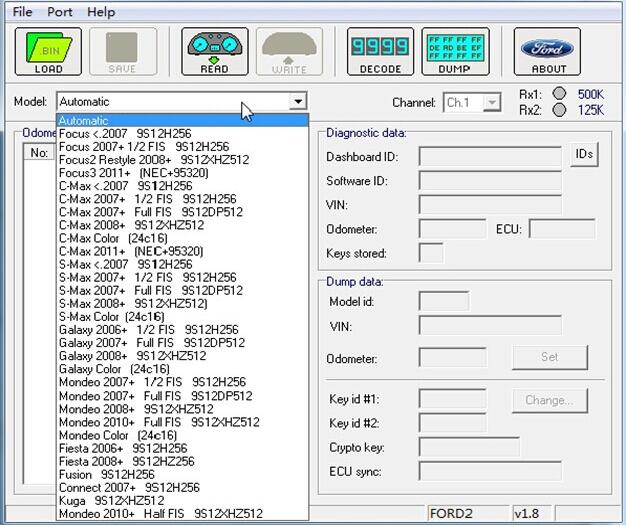Choose Focus 2007+ 1/2 FIS 9S12H256
Viewport: 626px width, 527px height.
[x=182, y=147]
